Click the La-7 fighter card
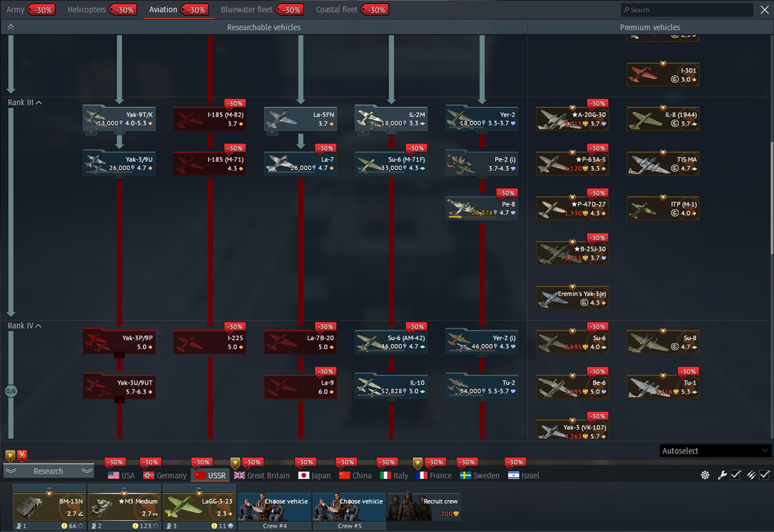 click(x=300, y=163)
